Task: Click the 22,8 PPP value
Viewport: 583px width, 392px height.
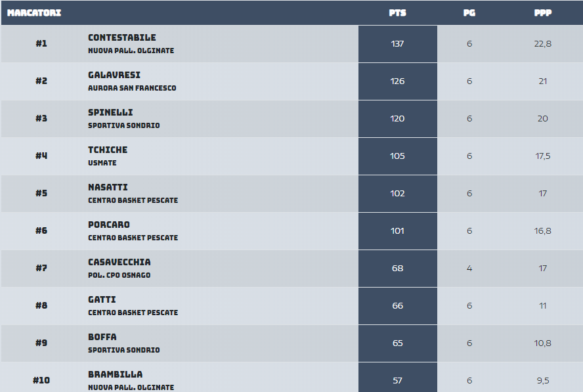Action: (543, 44)
